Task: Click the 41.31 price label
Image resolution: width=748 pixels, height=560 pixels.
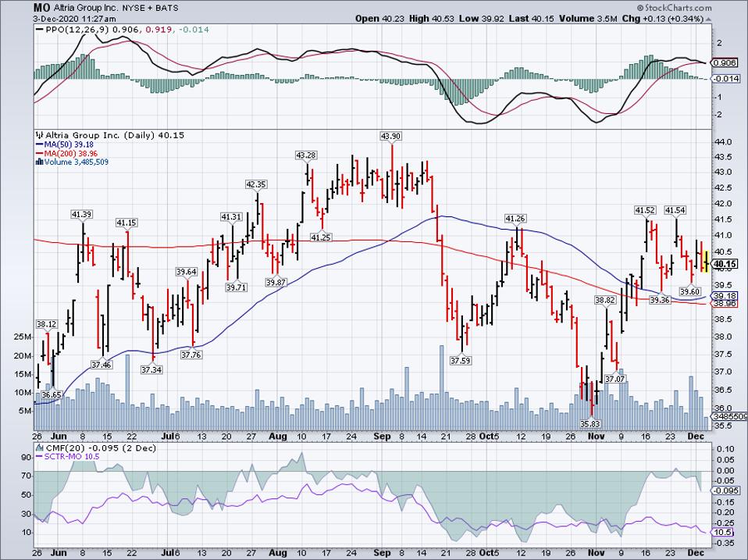Action: 231,216
